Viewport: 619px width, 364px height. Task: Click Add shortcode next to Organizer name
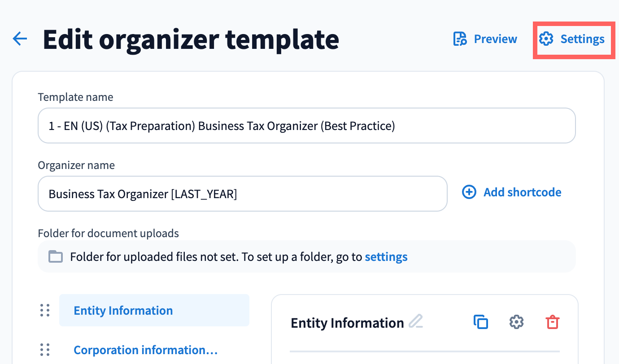pos(512,192)
